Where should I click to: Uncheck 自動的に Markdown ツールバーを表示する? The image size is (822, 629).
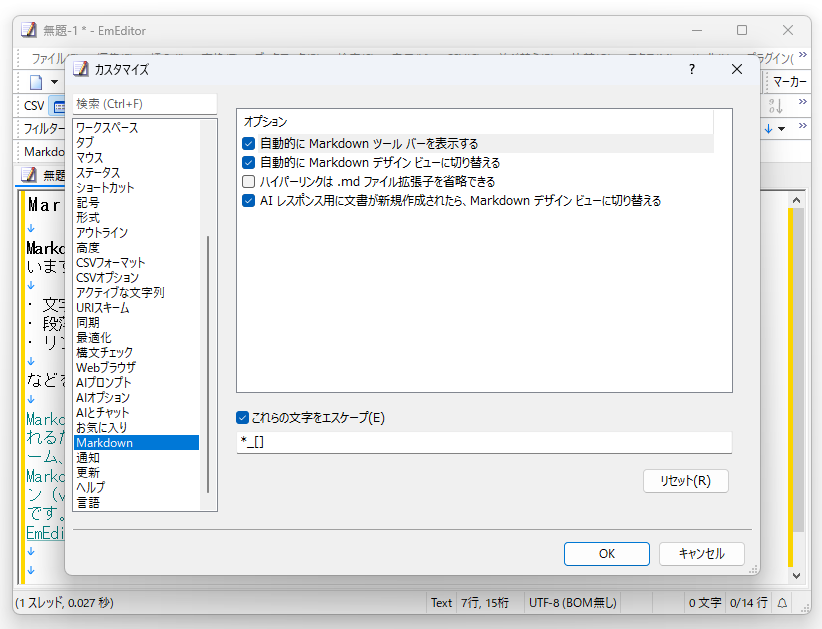pyautogui.click(x=249, y=142)
